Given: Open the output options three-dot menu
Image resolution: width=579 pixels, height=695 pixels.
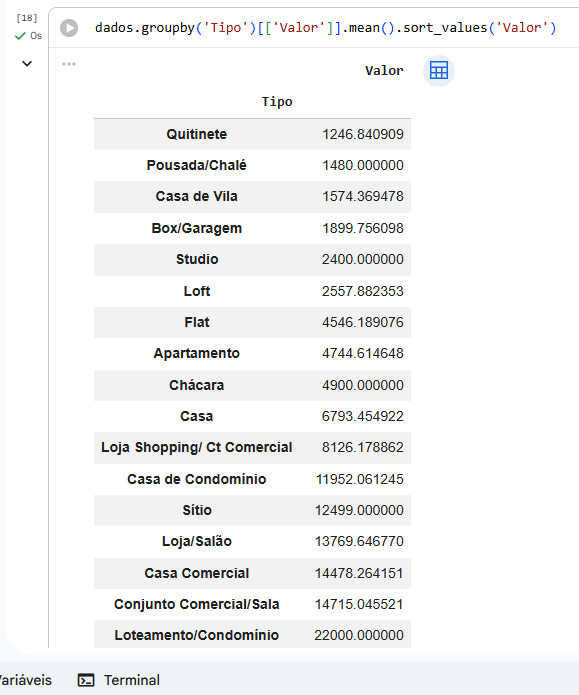Looking at the screenshot, I should point(69,64).
